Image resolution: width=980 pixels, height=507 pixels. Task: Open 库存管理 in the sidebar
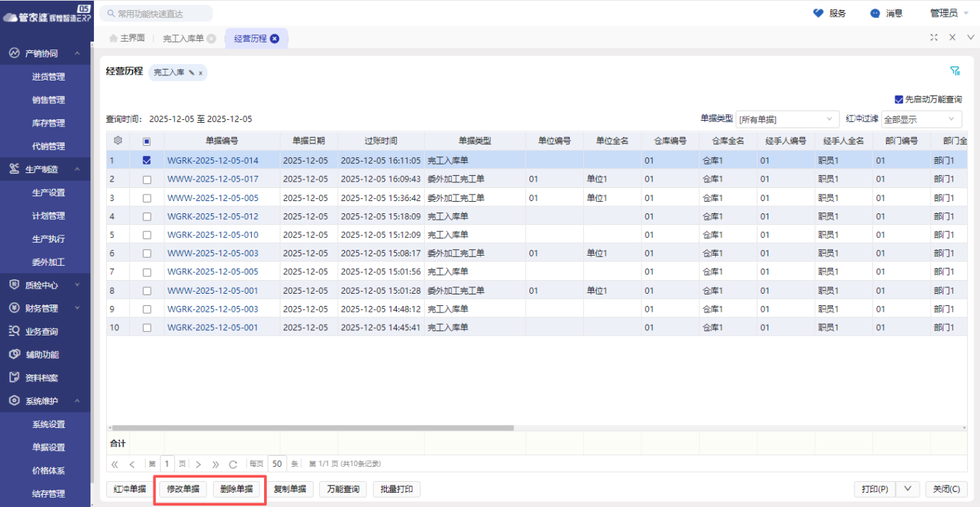[48, 123]
